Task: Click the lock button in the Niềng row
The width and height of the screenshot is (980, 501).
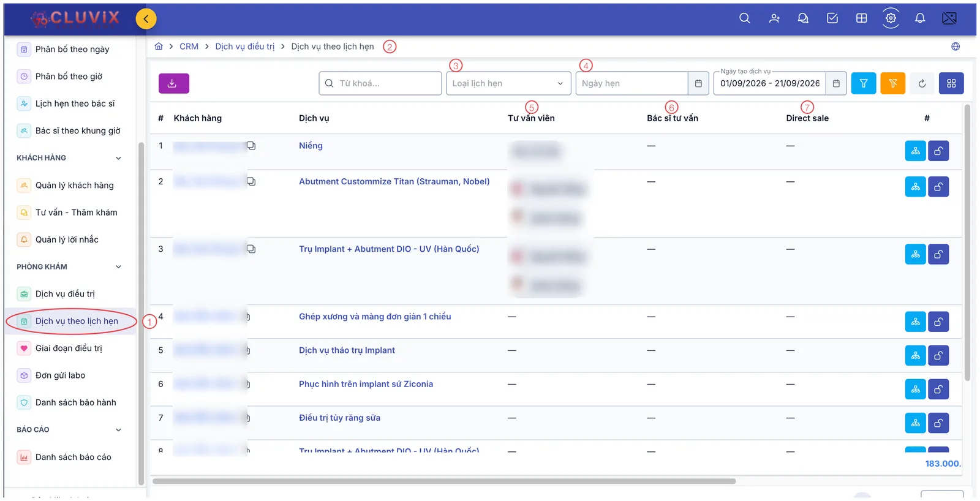Action: pyautogui.click(x=938, y=151)
